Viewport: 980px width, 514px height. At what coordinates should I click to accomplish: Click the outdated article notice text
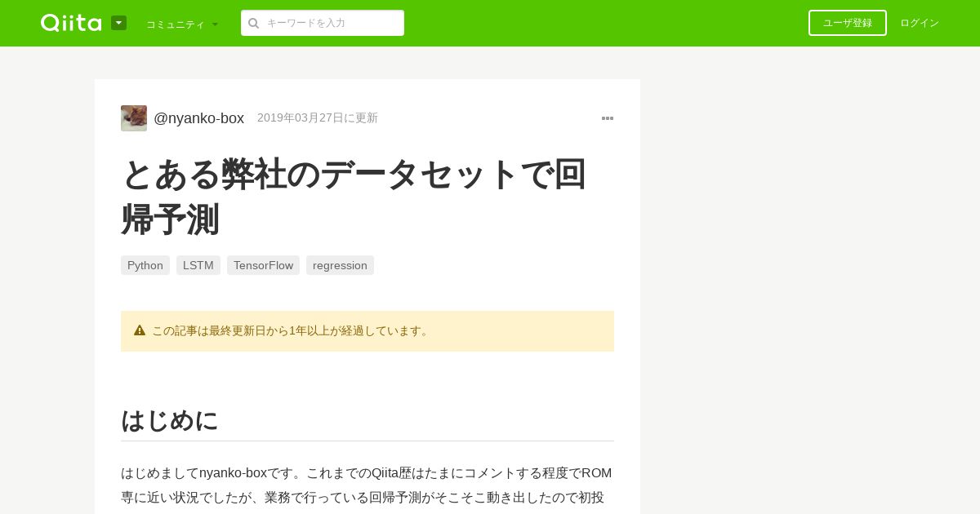pyautogui.click(x=292, y=330)
